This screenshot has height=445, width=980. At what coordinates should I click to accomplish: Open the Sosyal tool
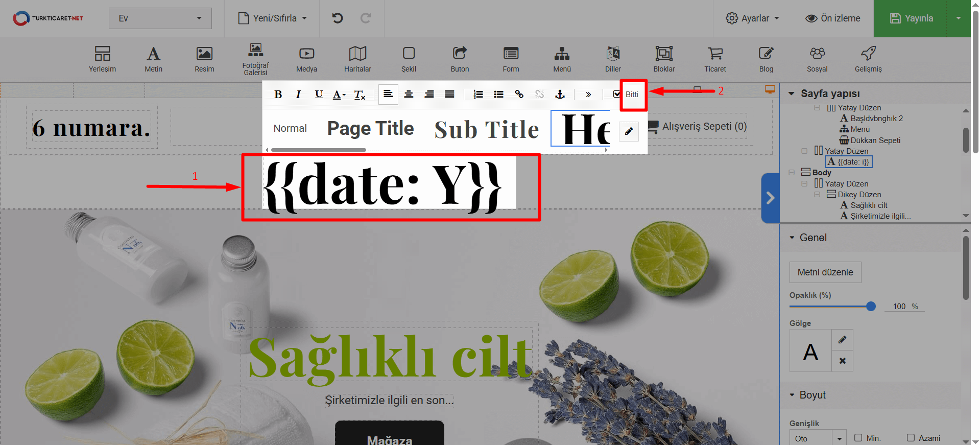pos(817,59)
